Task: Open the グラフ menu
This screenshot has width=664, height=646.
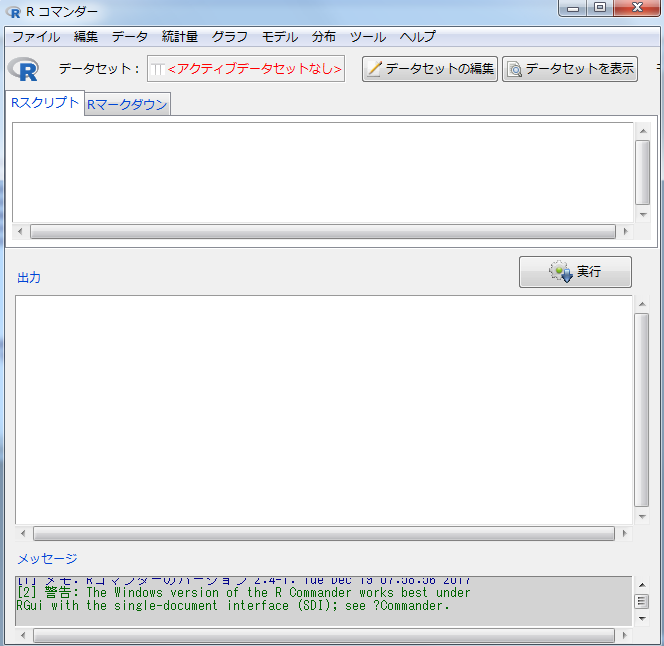Action: (x=230, y=37)
